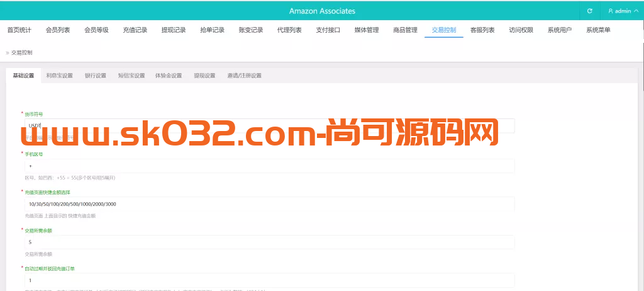This screenshot has width=644, height=291.
Task: Switch to 邀请/注册设置 tab
Action: (x=245, y=76)
